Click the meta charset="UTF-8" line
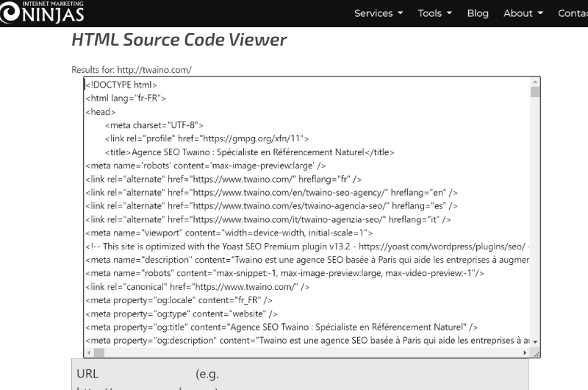The width and height of the screenshot is (588, 390). click(x=154, y=125)
